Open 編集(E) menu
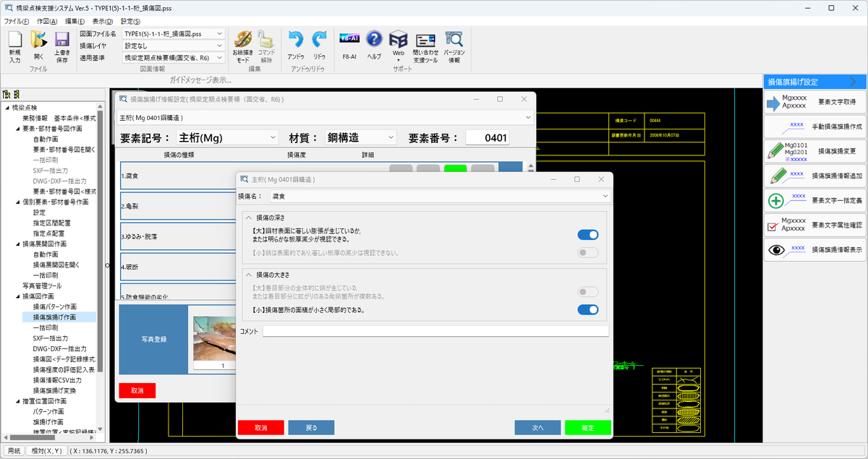868x459 pixels. click(75, 21)
